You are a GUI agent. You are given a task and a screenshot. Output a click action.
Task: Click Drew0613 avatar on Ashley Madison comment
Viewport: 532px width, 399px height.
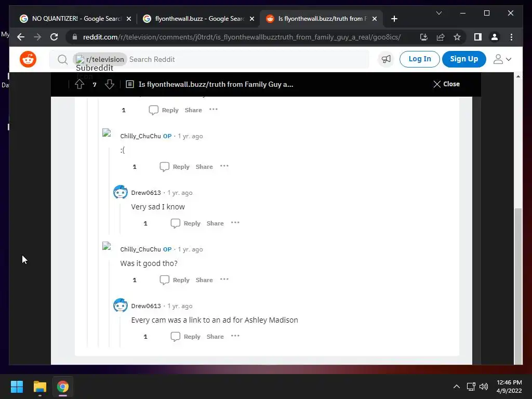tap(121, 305)
